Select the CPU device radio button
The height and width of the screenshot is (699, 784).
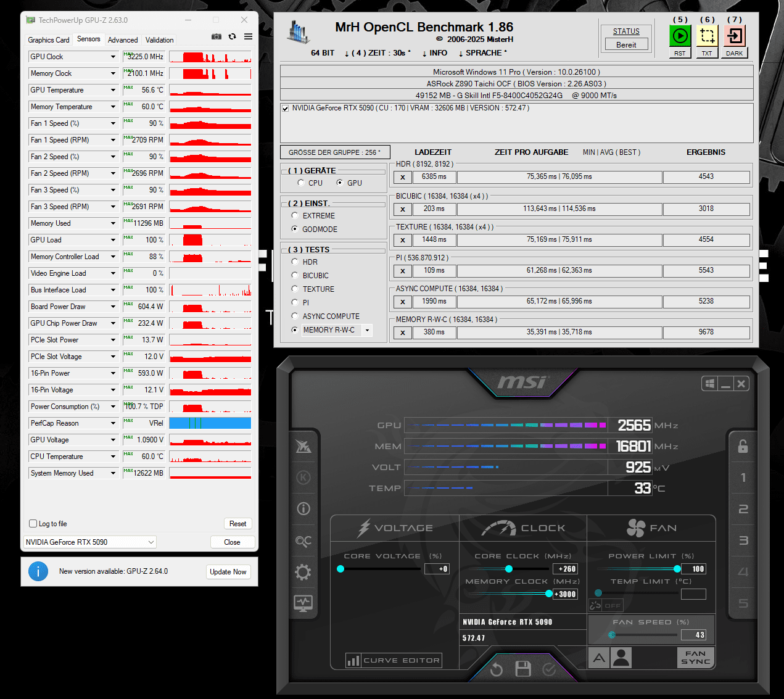pos(300,183)
